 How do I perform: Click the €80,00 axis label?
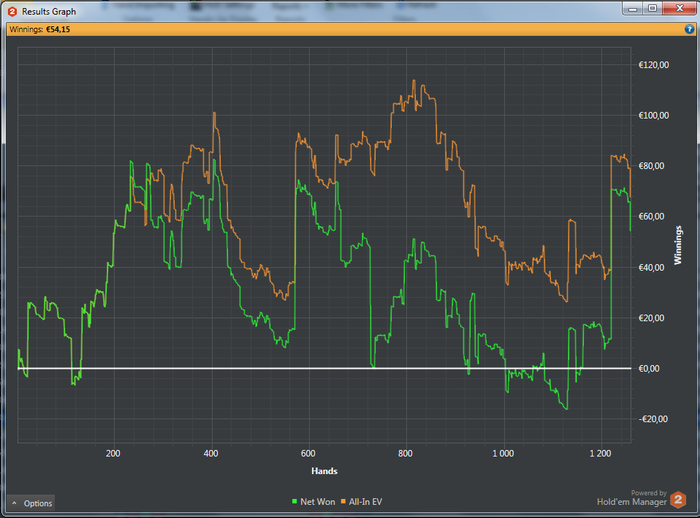click(x=651, y=166)
